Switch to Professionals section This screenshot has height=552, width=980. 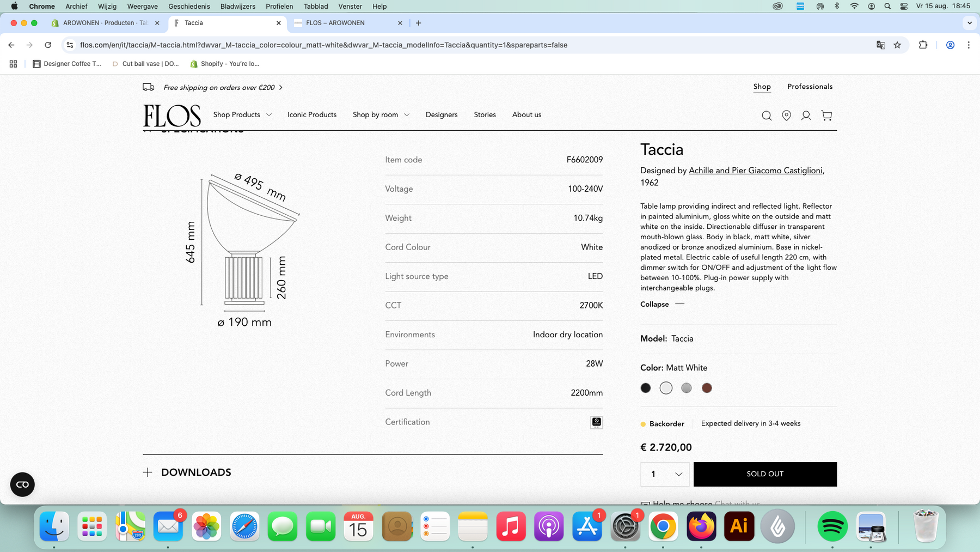pos(810,87)
